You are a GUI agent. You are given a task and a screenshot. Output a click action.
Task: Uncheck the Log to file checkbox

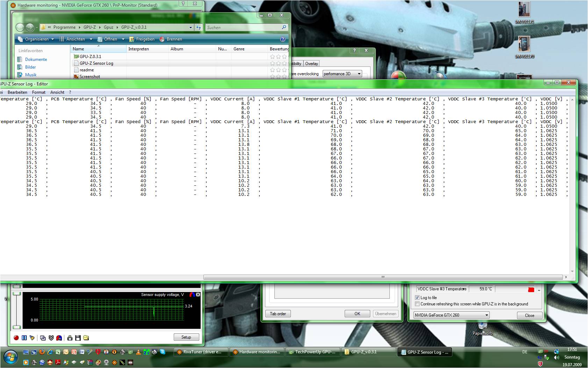[x=417, y=298]
